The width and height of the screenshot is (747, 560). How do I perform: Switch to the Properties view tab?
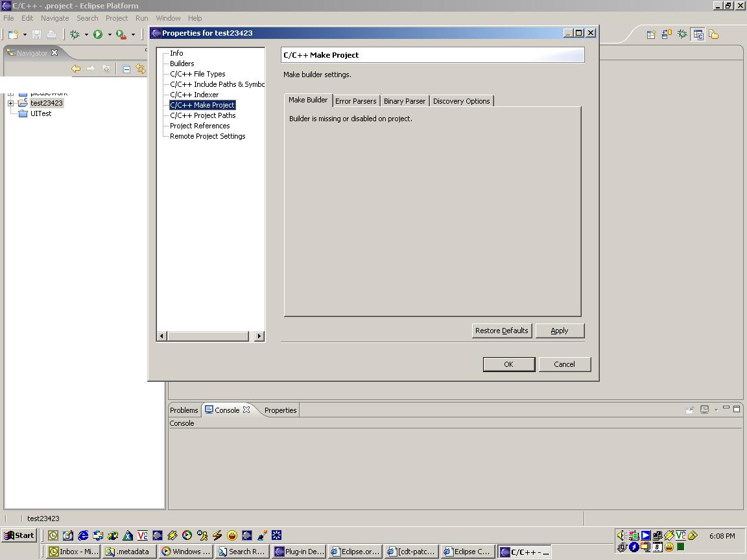[280, 410]
